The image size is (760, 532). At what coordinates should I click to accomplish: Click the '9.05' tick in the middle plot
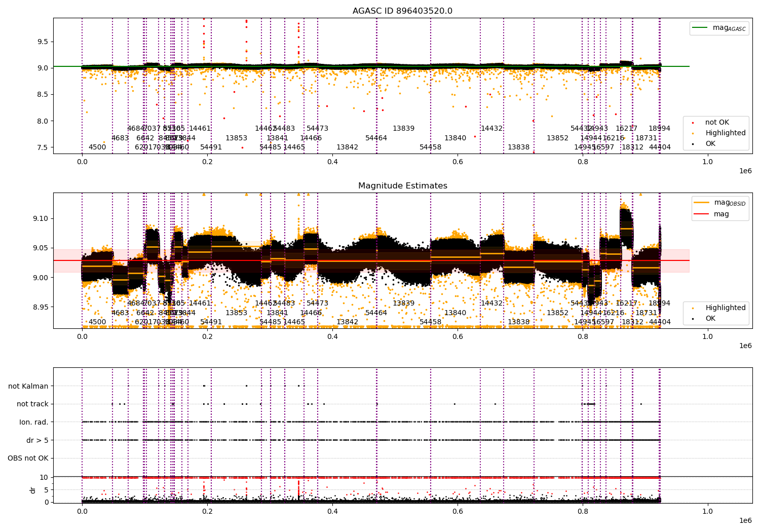(x=41, y=248)
